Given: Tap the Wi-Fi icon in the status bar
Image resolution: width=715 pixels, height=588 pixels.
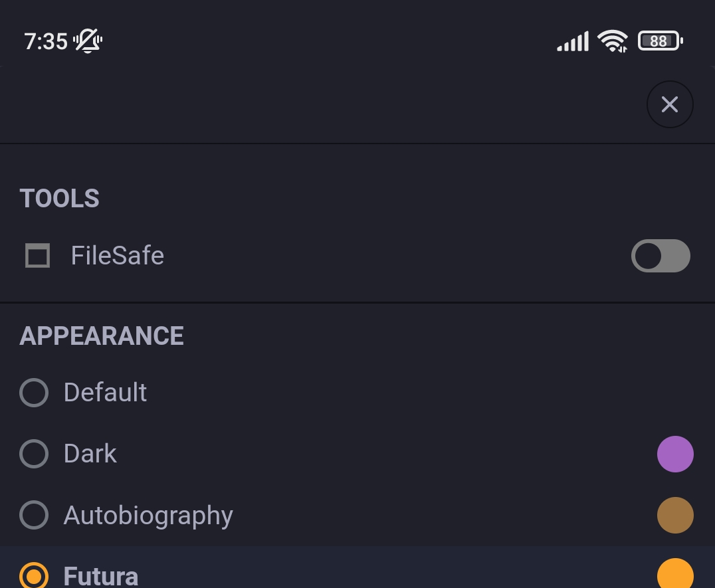Looking at the screenshot, I should pyautogui.click(x=613, y=40).
